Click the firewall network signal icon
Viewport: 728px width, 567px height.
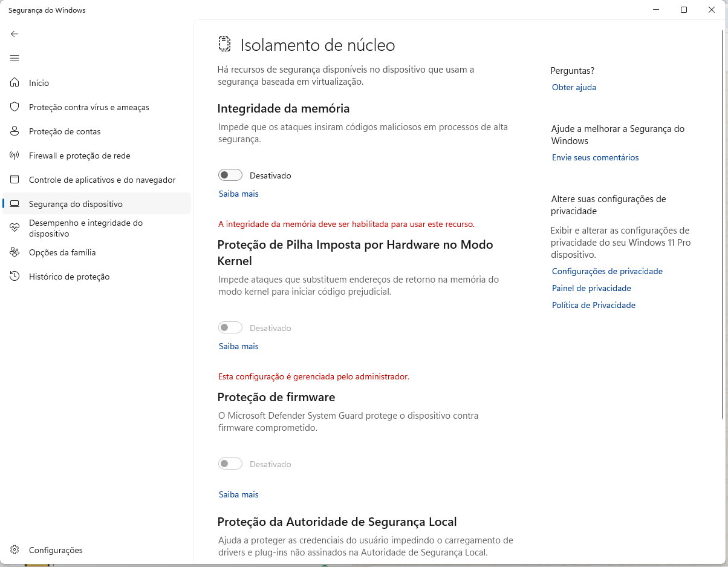point(15,156)
